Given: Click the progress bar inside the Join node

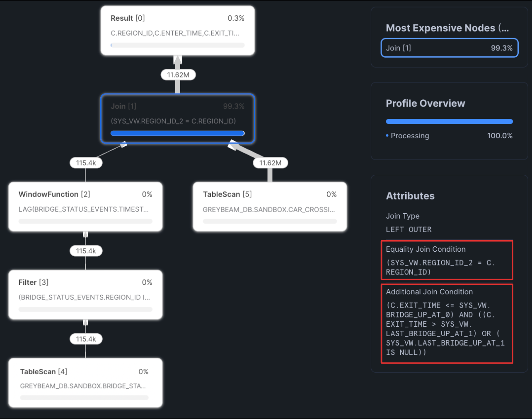Looking at the screenshot, I should tap(177, 133).
